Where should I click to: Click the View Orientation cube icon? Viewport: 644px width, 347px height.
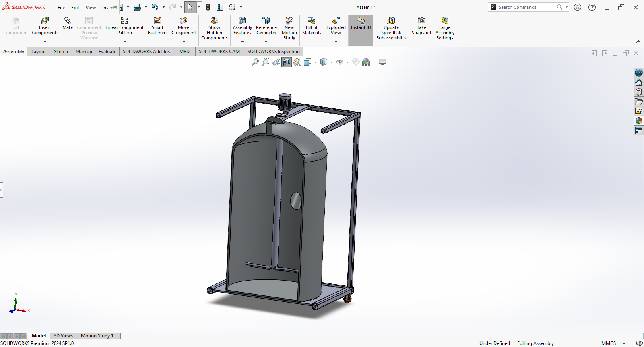coord(308,62)
